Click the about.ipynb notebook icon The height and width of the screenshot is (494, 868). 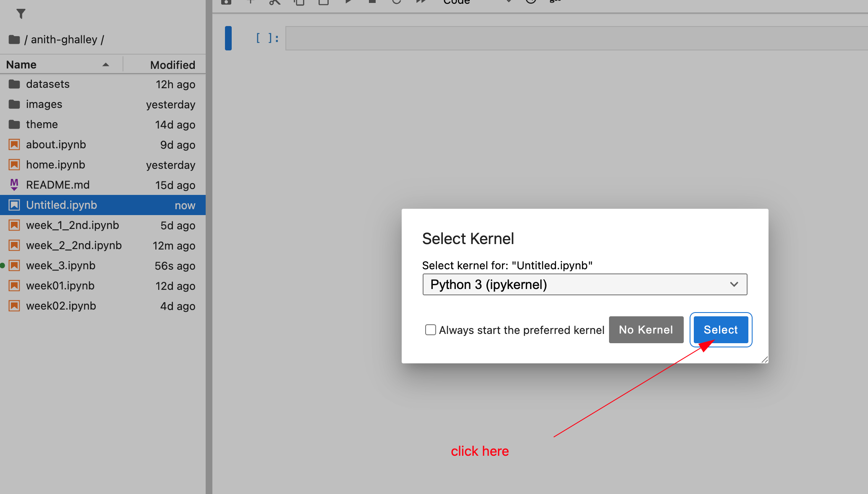pos(14,145)
